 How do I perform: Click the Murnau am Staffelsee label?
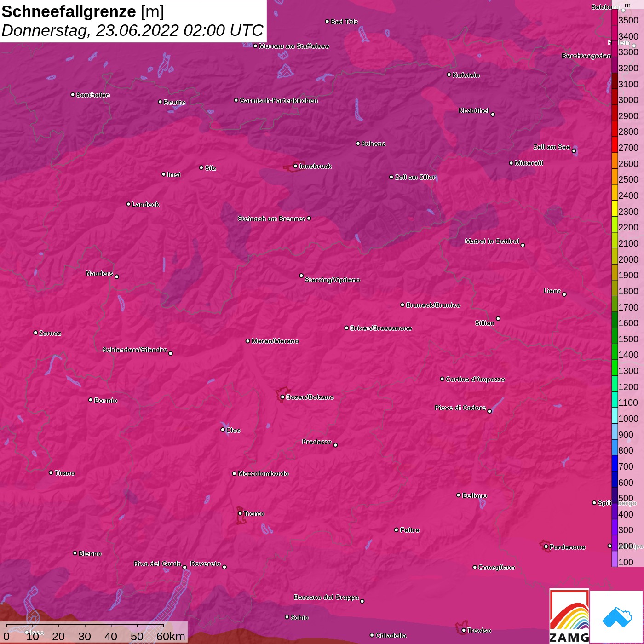coord(294,46)
